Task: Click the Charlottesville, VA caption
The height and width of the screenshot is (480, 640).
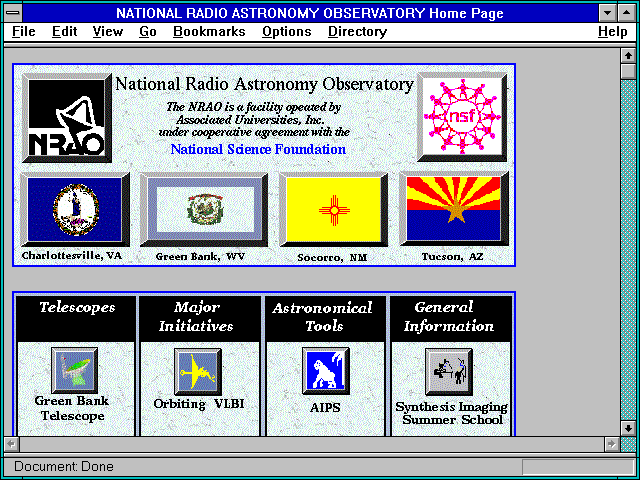Action: 72,256
